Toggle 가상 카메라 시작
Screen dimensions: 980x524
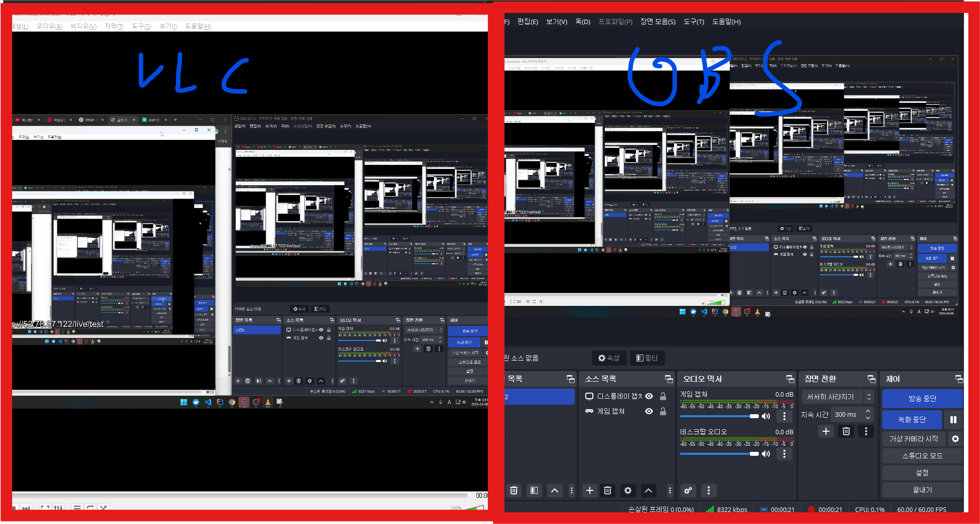point(914,439)
